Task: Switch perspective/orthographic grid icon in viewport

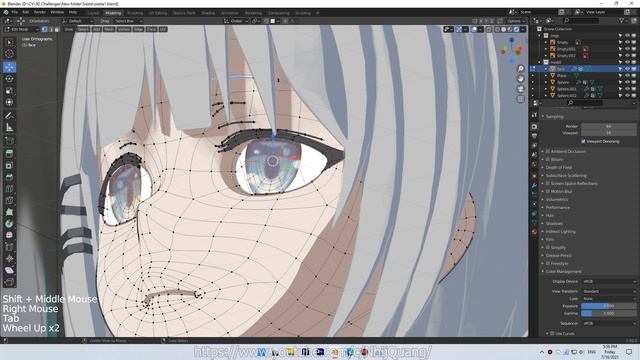Action: [520, 99]
